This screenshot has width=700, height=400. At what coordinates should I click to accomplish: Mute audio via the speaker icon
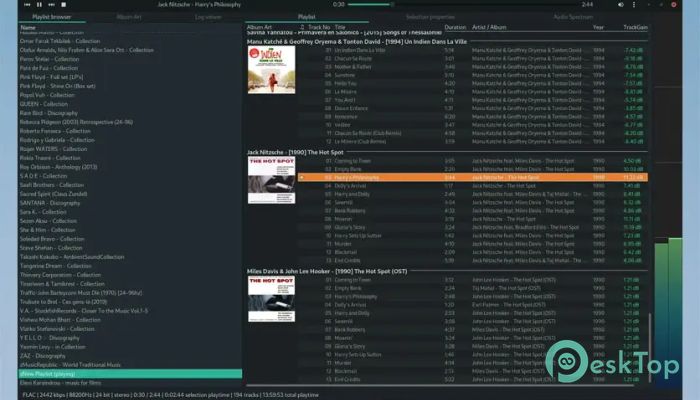(x=621, y=4)
